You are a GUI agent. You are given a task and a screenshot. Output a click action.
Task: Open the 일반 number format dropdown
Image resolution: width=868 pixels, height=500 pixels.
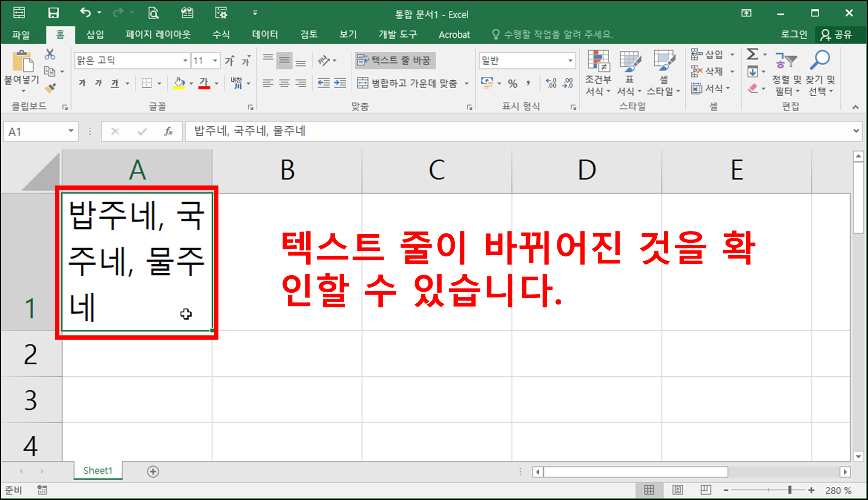tap(570, 60)
